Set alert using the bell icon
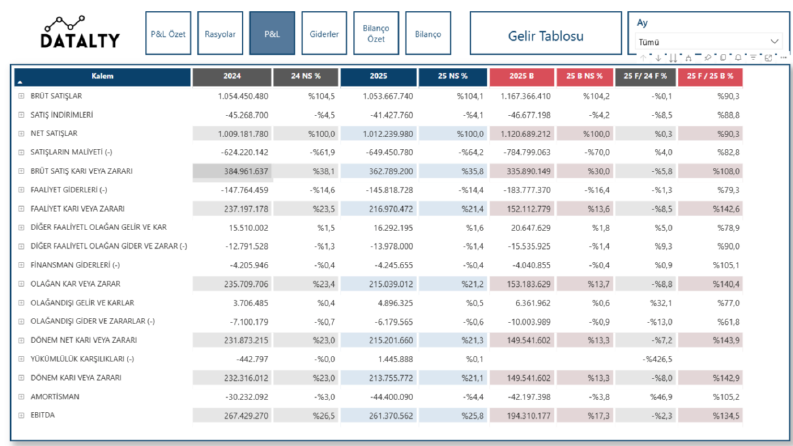Viewport: 793px width, 446px height. (738, 58)
